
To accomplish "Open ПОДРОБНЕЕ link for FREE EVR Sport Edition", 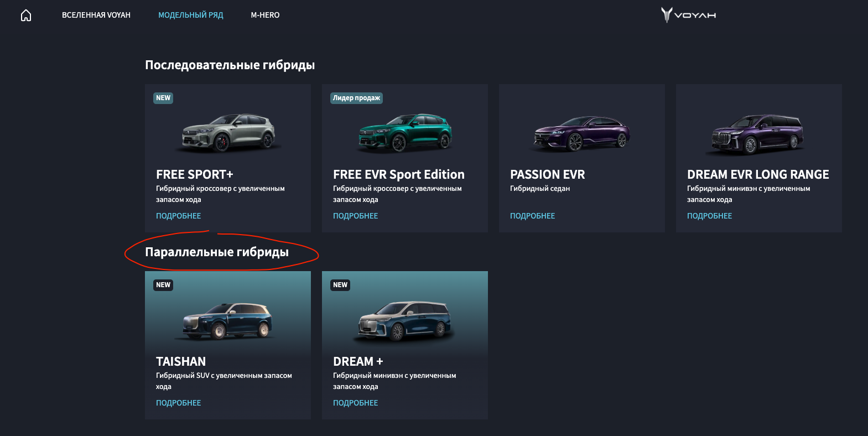I will click(355, 216).
